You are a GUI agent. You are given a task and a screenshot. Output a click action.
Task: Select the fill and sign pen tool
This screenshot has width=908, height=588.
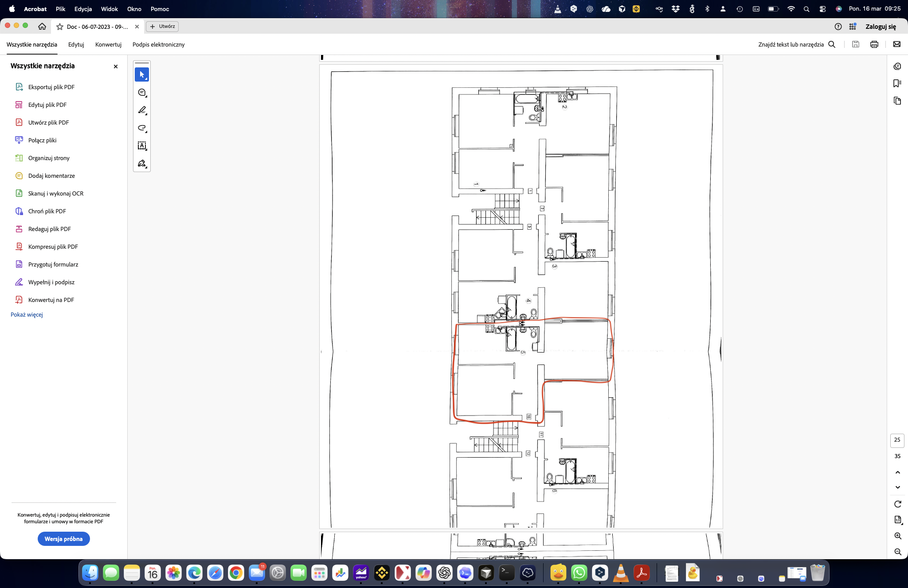pyautogui.click(x=142, y=164)
